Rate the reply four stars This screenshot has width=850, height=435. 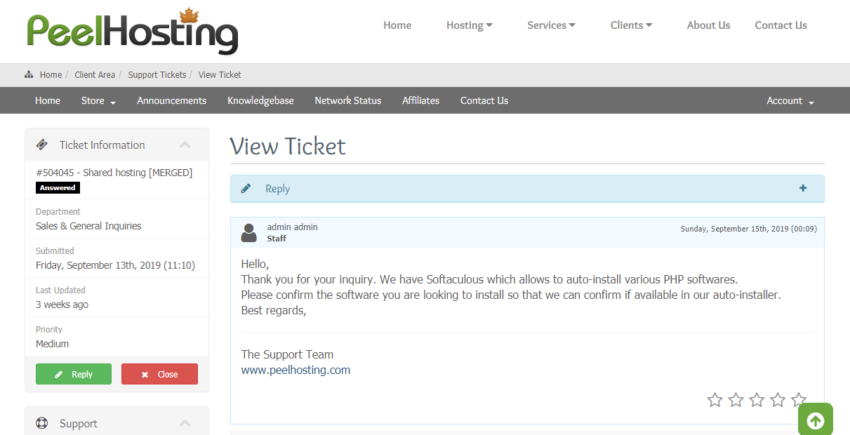coord(777,400)
